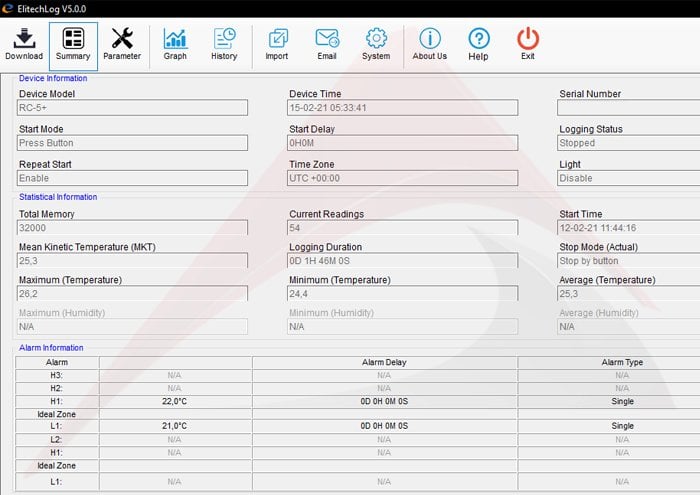
Task: Open the History records
Action: click(224, 43)
